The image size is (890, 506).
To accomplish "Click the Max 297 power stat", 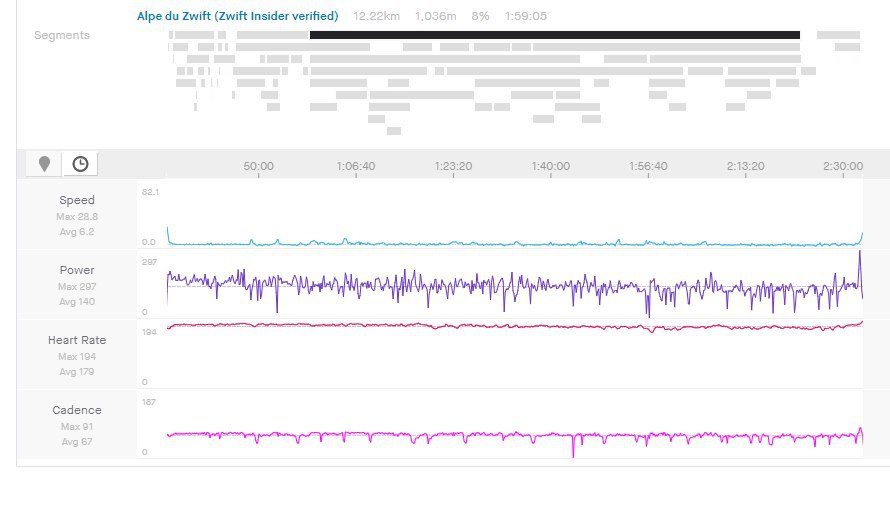I will coord(77,286).
